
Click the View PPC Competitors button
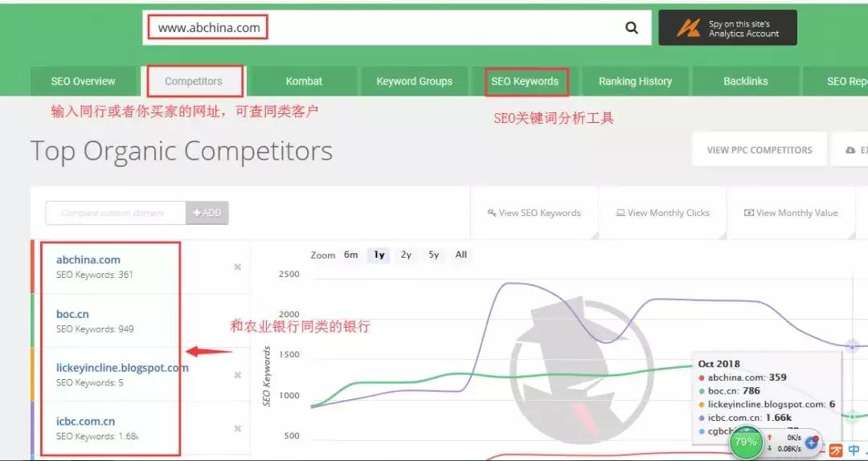click(x=759, y=150)
